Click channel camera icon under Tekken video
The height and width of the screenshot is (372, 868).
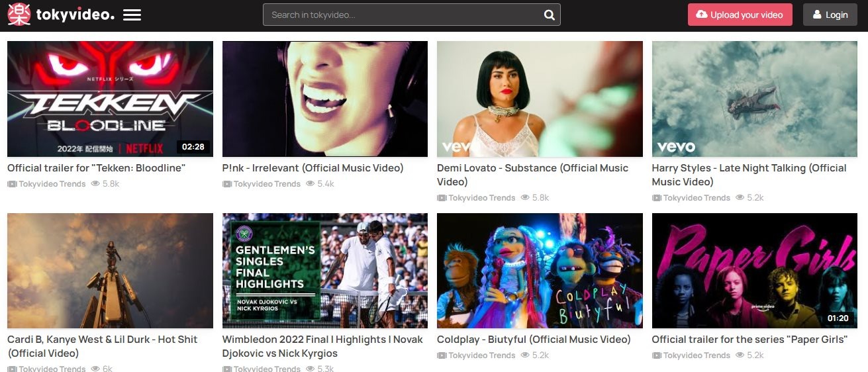pyautogui.click(x=12, y=184)
